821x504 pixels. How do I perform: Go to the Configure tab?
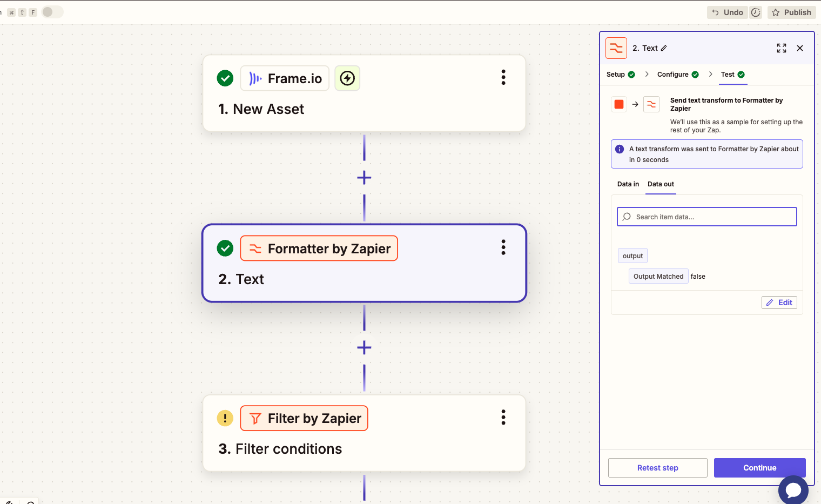tap(678, 75)
